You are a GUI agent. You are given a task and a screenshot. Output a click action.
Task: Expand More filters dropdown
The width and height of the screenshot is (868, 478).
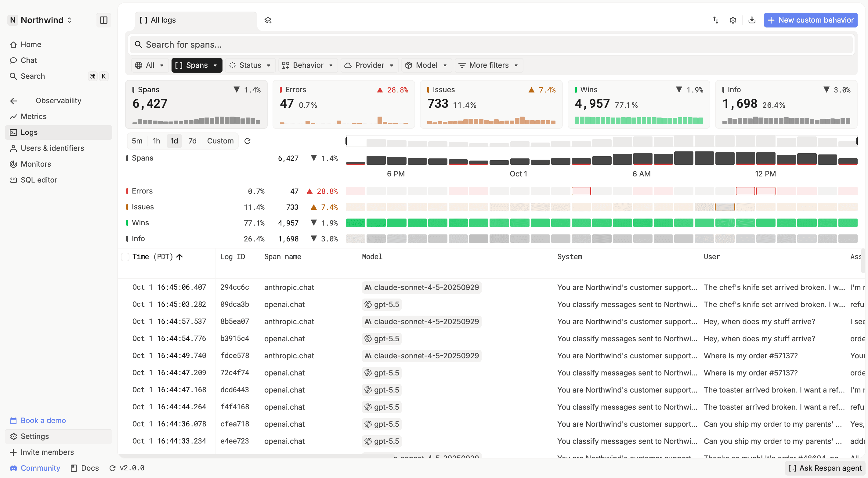[x=489, y=65]
